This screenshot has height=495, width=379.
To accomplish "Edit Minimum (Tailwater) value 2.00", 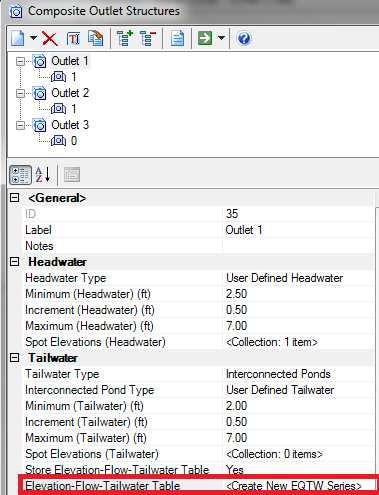I will point(298,406).
